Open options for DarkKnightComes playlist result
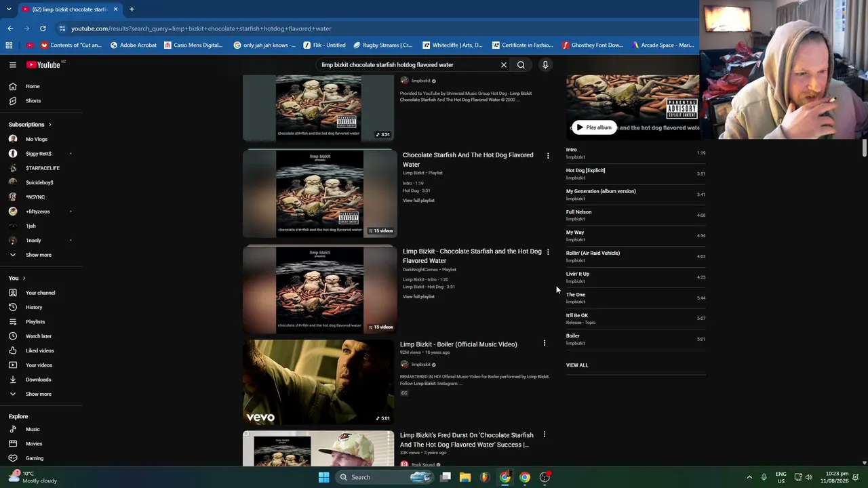Viewport: 868px width, 488px height. click(x=548, y=252)
